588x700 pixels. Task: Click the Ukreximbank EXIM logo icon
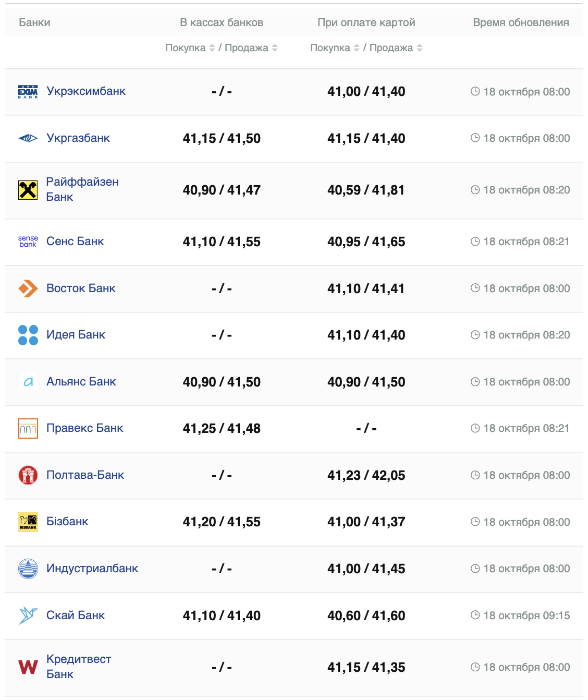pos(28,92)
